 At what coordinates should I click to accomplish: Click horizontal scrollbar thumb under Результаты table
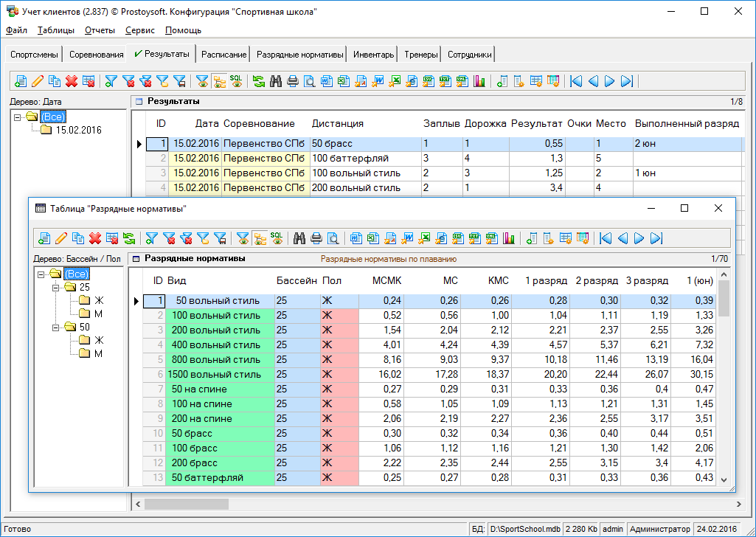pyautogui.click(x=187, y=505)
